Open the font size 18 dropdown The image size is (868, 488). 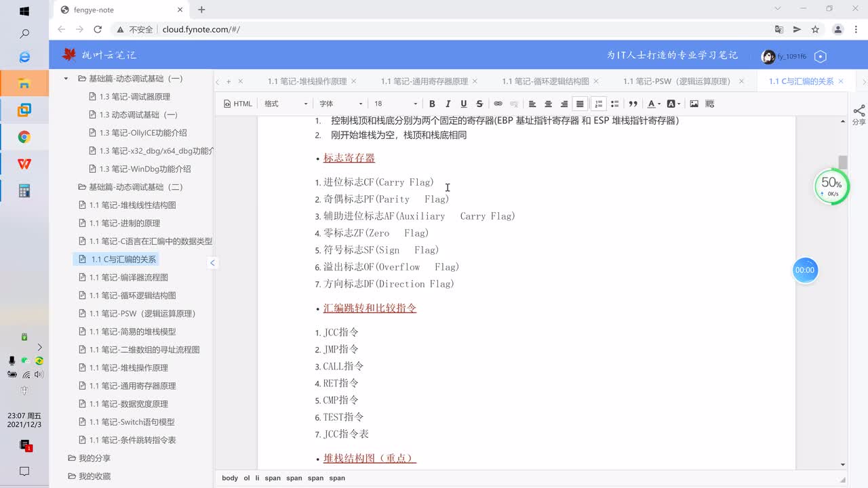pyautogui.click(x=395, y=104)
